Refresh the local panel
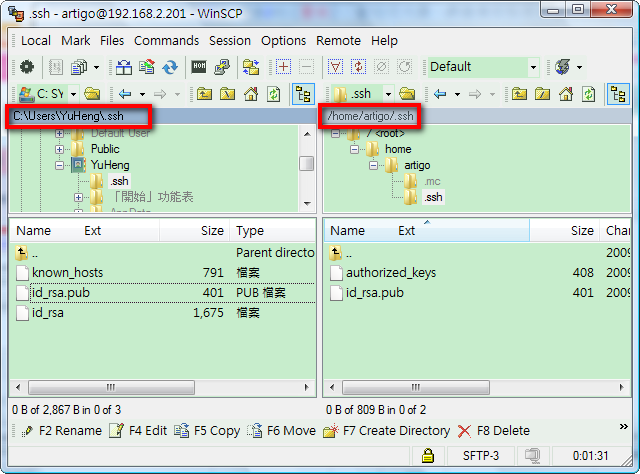Screen dimensions: 640x474 tap(274, 94)
